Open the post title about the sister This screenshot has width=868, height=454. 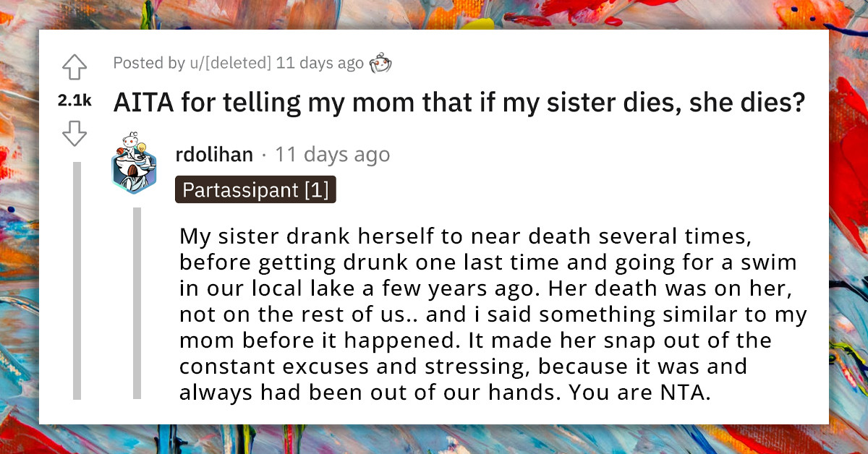[458, 102]
